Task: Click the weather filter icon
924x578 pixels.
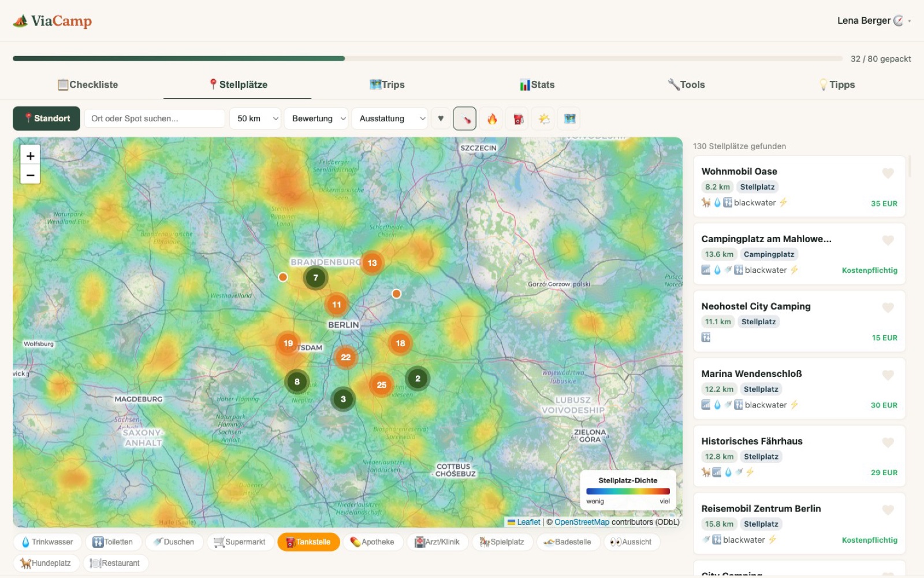Action: 543,118
